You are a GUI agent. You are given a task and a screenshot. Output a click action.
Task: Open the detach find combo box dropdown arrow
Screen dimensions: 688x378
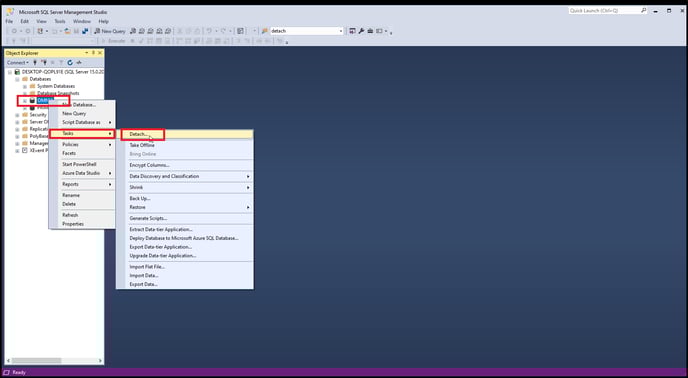[x=340, y=31]
